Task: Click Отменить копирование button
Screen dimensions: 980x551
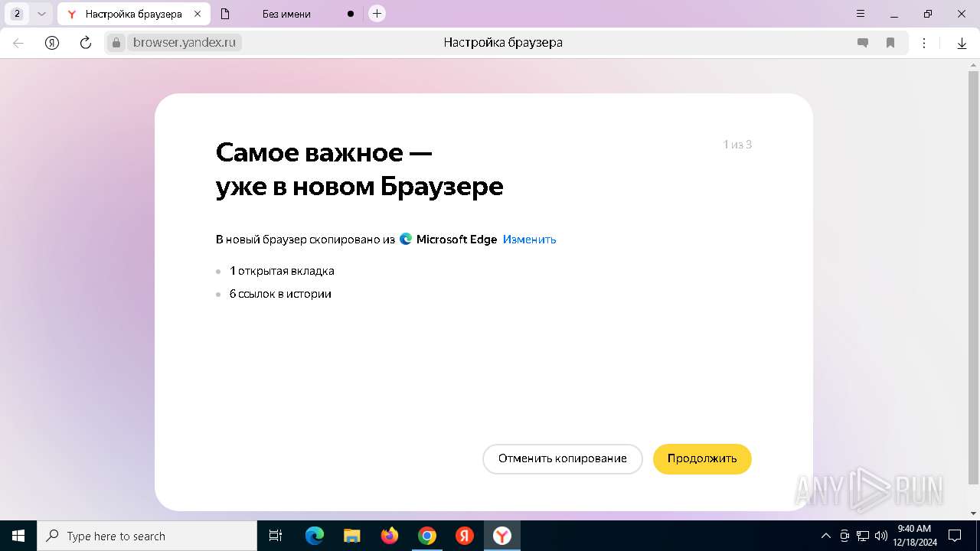Action: coord(563,459)
